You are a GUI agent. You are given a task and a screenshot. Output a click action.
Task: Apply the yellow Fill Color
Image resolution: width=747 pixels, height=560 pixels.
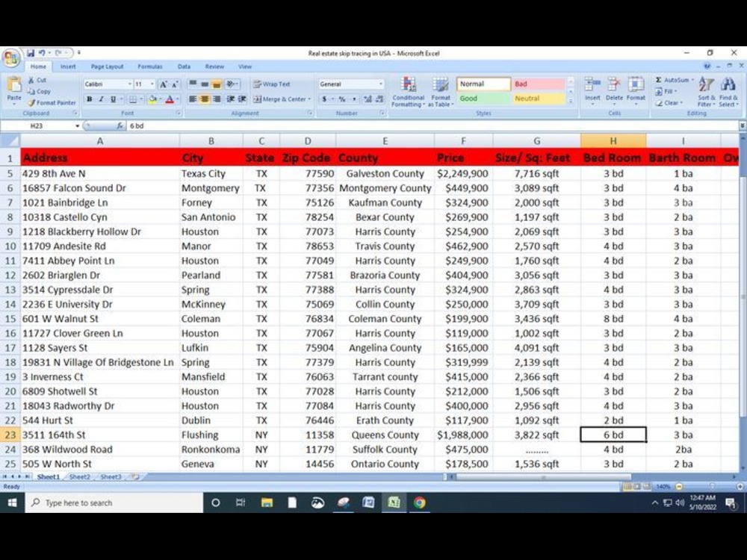pyautogui.click(x=152, y=99)
